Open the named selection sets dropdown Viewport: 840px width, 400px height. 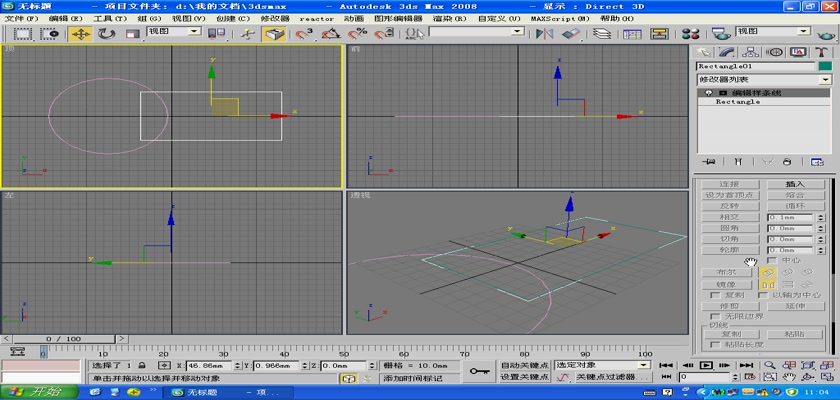click(476, 32)
